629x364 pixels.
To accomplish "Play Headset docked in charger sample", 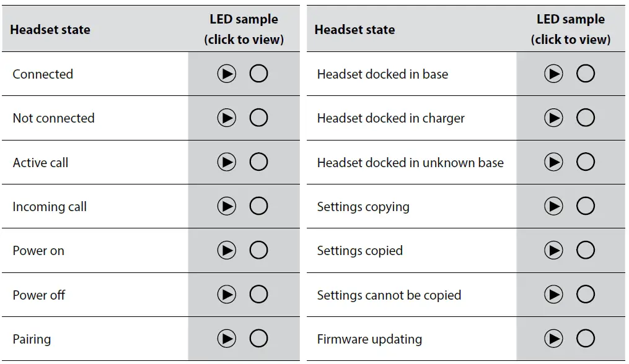I will tap(553, 118).
